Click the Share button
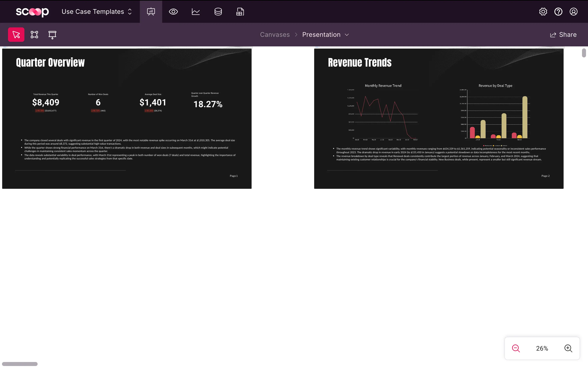Screen dimensions: 588x368 tap(563, 35)
